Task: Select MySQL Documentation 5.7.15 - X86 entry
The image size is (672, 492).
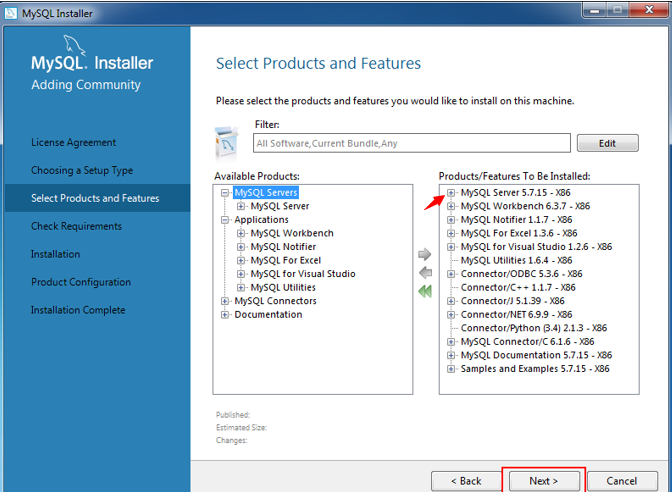Action: click(x=537, y=355)
